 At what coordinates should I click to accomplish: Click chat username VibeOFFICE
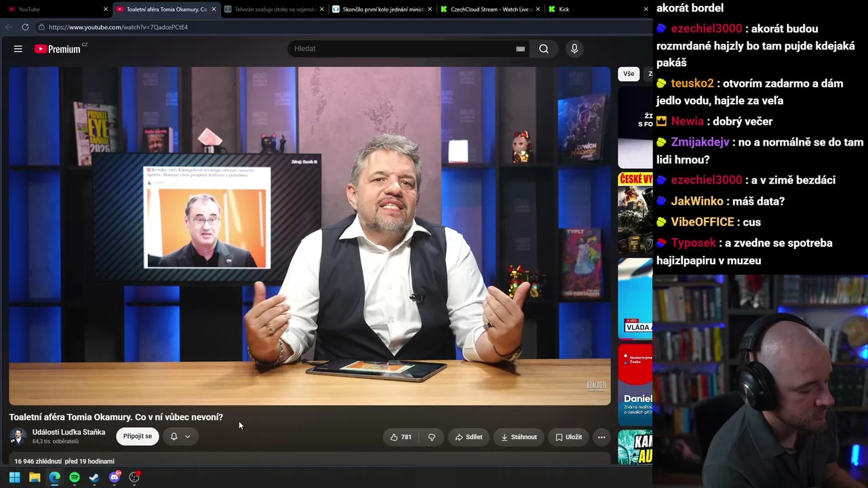click(x=703, y=222)
